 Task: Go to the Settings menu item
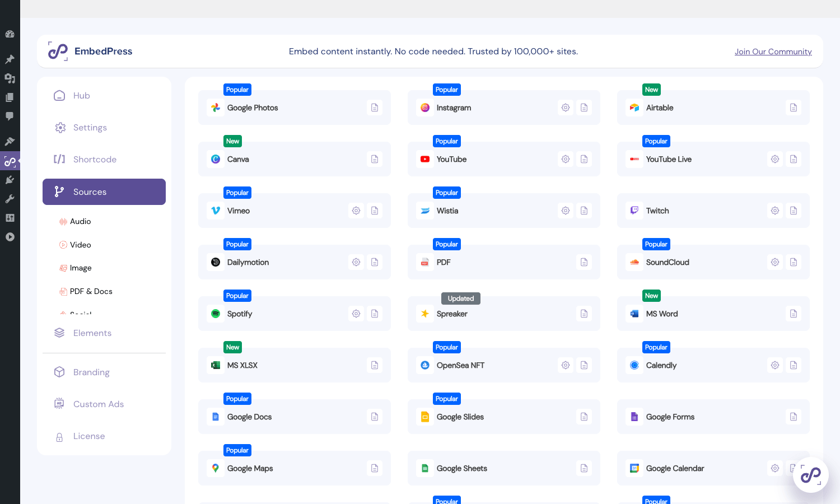click(104, 128)
